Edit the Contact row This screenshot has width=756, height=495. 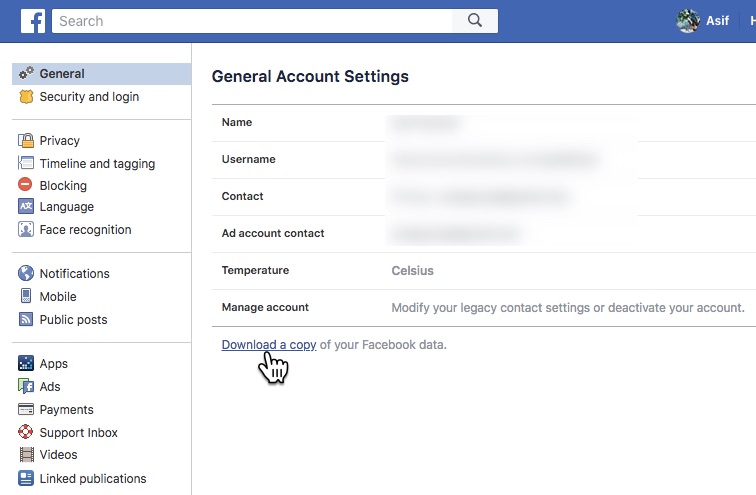click(484, 197)
